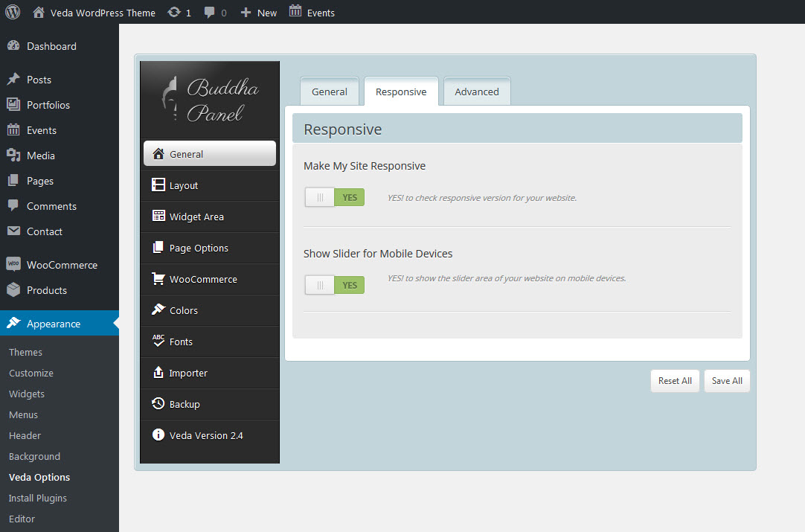The height and width of the screenshot is (532, 805).
Task: Click the Dashboard gauge icon
Action: point(13,45)
